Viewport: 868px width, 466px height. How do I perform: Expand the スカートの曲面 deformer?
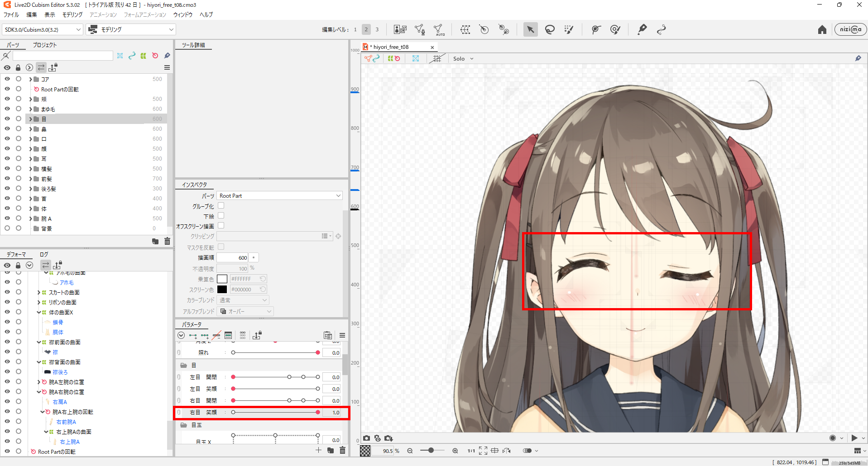coord(38,292)
